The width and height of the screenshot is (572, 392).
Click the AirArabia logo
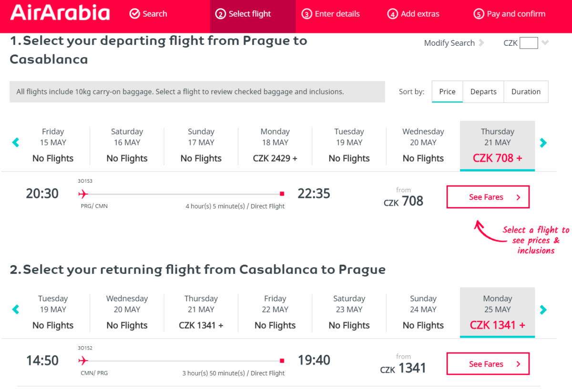coord(60,13)
